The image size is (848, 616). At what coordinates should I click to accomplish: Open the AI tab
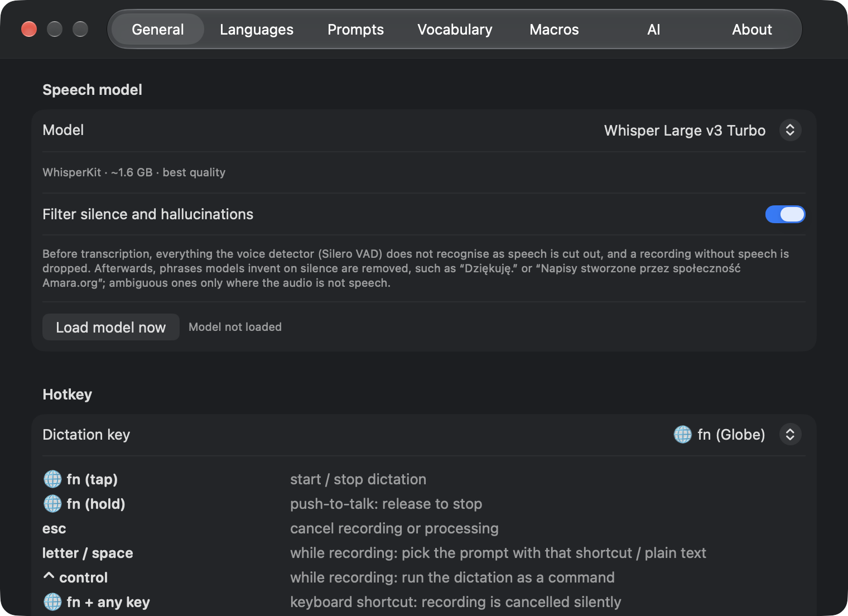click(653, 30)
